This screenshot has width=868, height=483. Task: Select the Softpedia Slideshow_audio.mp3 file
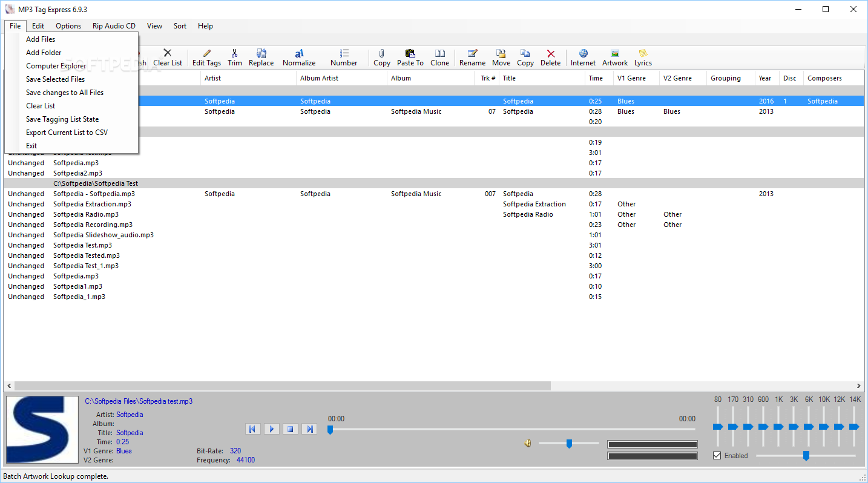click(433, 235)
